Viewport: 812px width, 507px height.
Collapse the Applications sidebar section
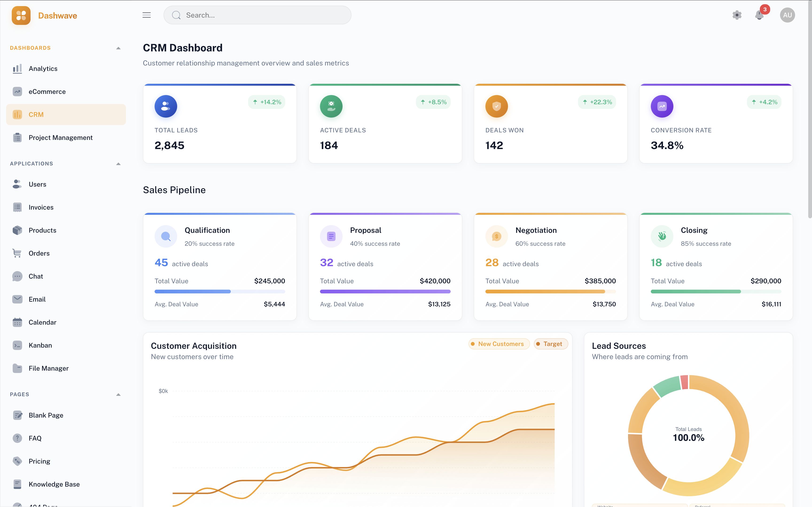118,164
